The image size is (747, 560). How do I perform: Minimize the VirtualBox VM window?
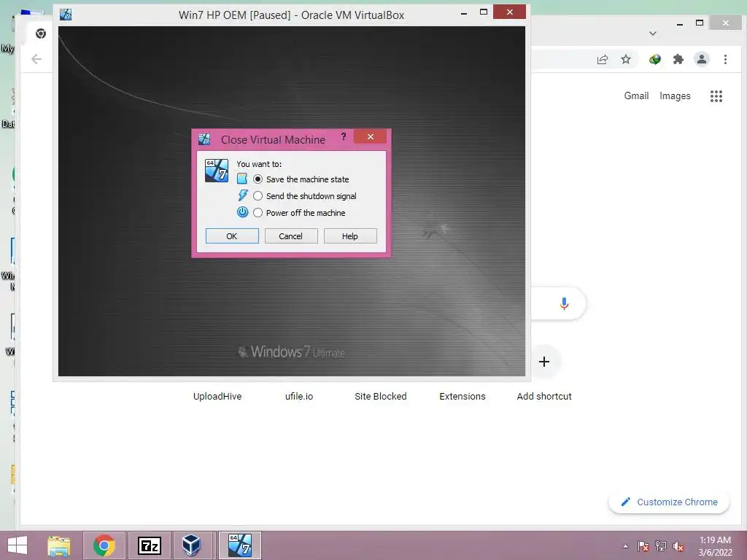[464, 13]
